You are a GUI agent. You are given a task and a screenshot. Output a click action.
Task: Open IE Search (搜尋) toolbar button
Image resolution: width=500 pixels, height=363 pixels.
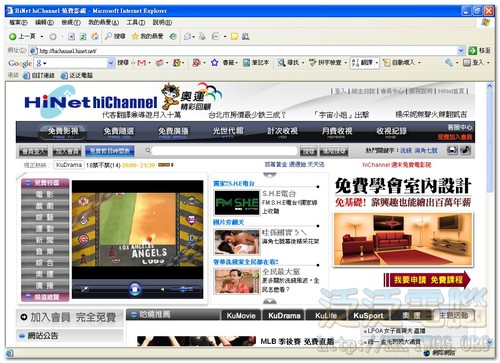pyautogui.click(x=115, y=36)
